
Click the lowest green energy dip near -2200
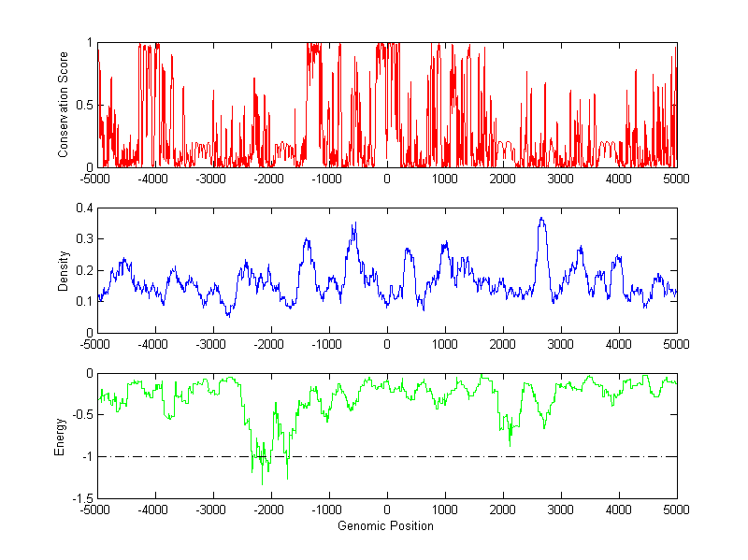[x=262, y=482]
